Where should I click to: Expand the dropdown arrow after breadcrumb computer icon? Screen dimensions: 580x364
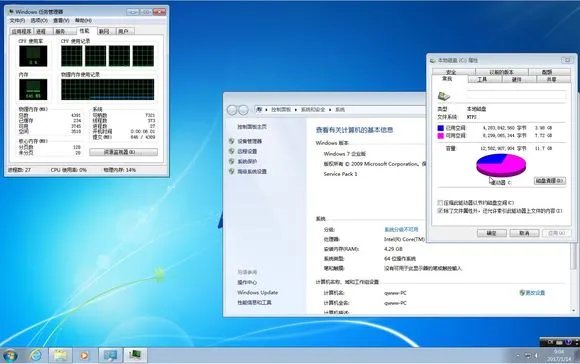point(266,110)
